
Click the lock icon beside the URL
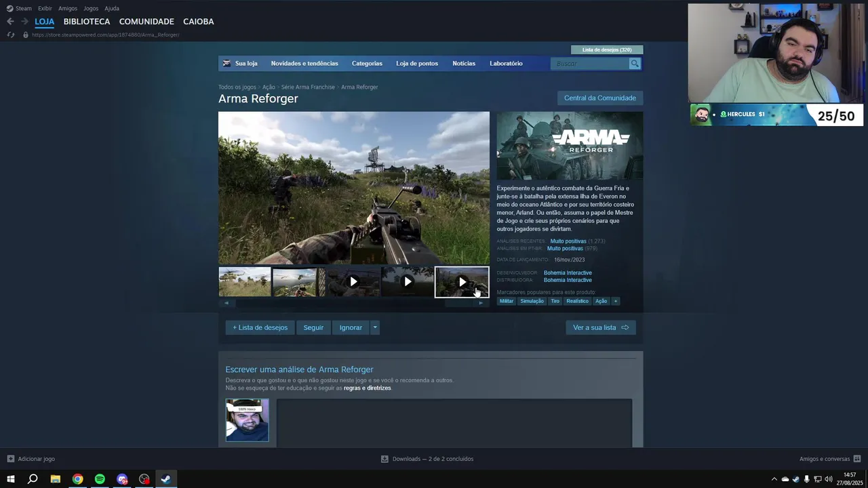coord(26,35)
